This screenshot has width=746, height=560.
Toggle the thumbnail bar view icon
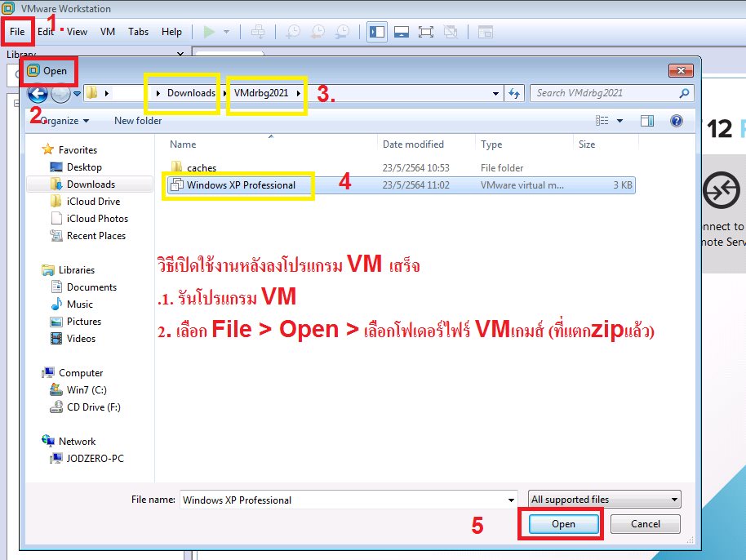pos(402,32)
